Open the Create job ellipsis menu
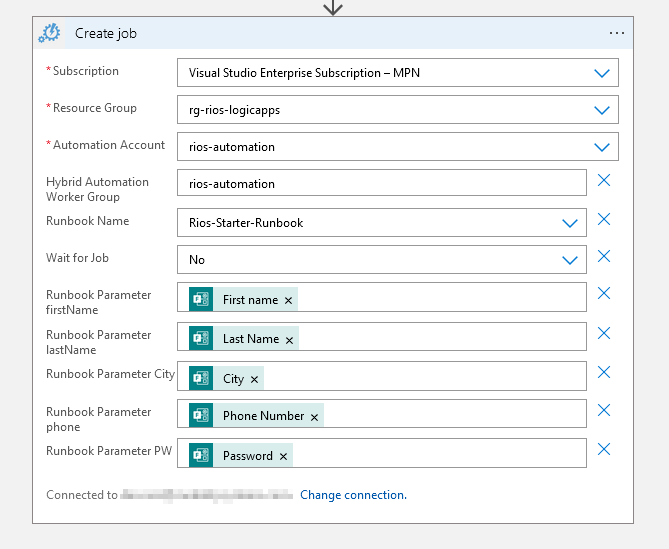This screenshot has height=549, width=669. [617, 33]
